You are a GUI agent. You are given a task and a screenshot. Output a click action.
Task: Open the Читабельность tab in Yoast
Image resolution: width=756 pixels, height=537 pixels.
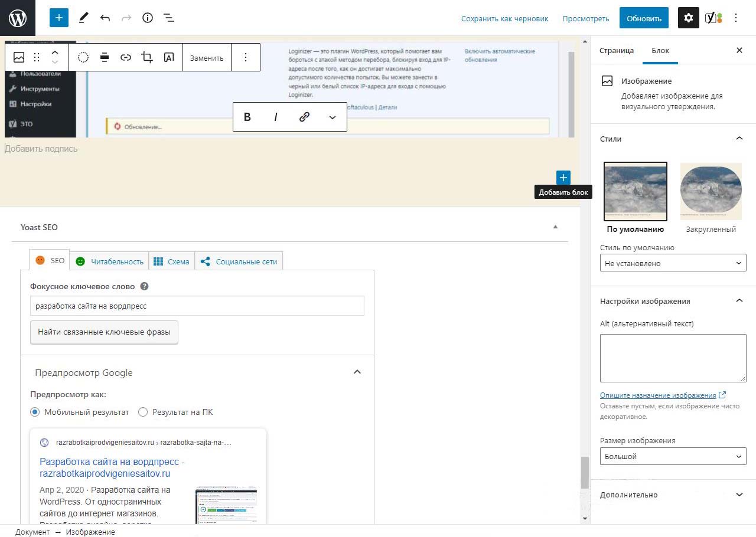[x=110, y=261]
